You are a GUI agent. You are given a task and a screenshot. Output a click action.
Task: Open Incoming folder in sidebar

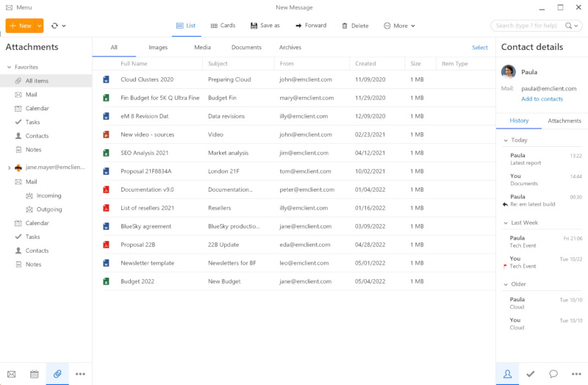click(x=49, y=195)
